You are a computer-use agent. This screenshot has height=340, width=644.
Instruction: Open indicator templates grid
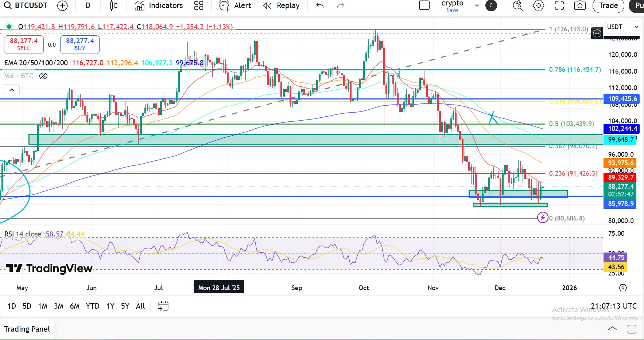coord(199,5)
